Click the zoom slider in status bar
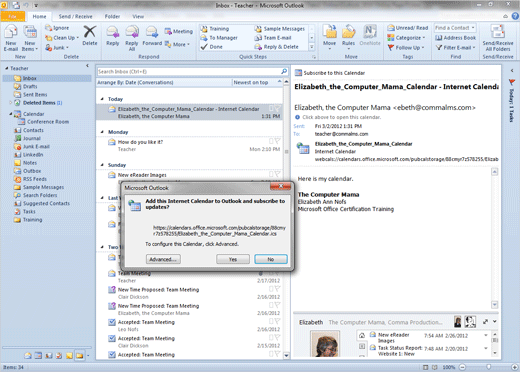This screenshot has width=520, height=372. 488,367
